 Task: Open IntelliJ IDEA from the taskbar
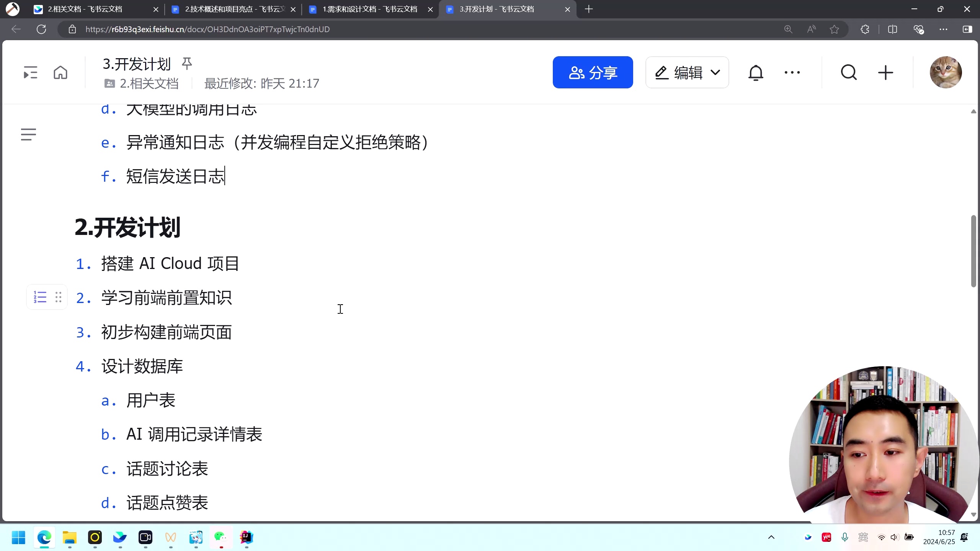tap(246, 537)
